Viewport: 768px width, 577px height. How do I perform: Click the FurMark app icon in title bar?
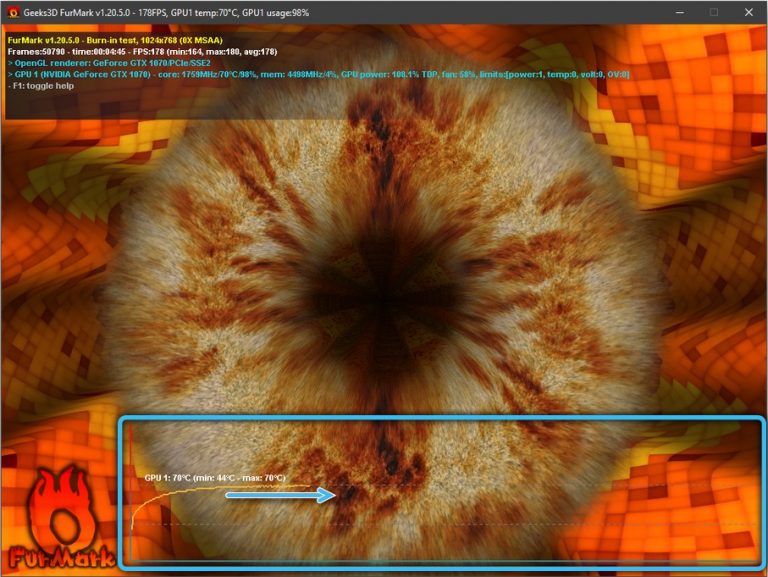tap(12, 12)
